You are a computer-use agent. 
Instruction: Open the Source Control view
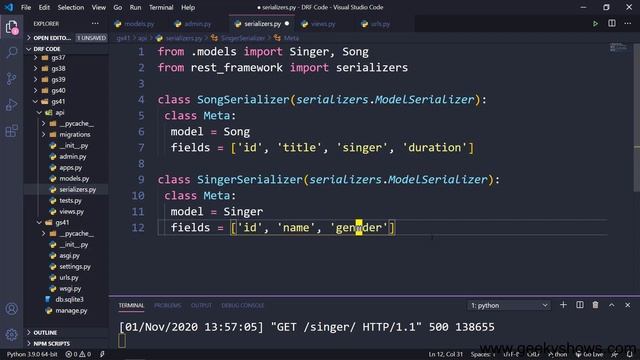point(12,78)
